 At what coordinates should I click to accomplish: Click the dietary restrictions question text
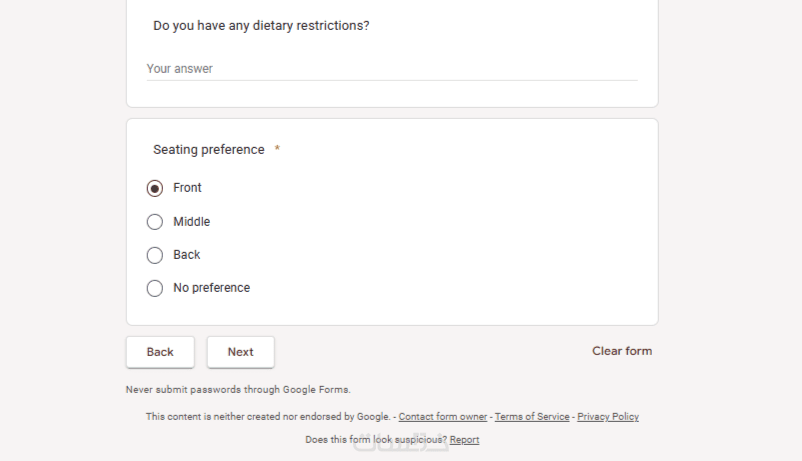pyautogui.click(x=261, y=25)
